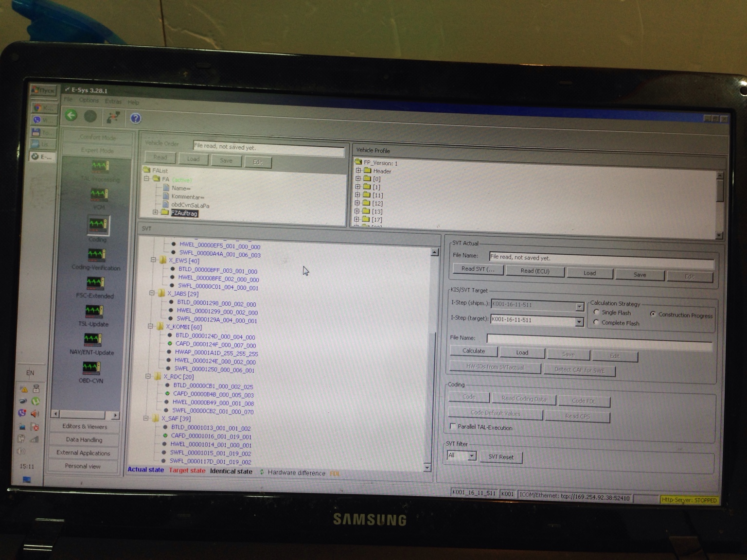
Task: Click the Vehicle Profile vertical scrollbar
Action: (720, 204)
